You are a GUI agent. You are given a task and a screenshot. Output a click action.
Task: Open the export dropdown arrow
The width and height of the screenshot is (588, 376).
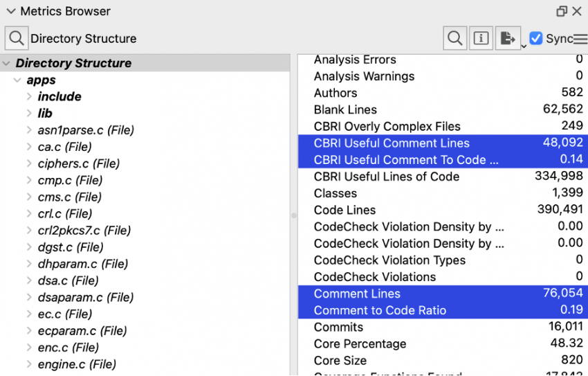click(x=524, y=46)
